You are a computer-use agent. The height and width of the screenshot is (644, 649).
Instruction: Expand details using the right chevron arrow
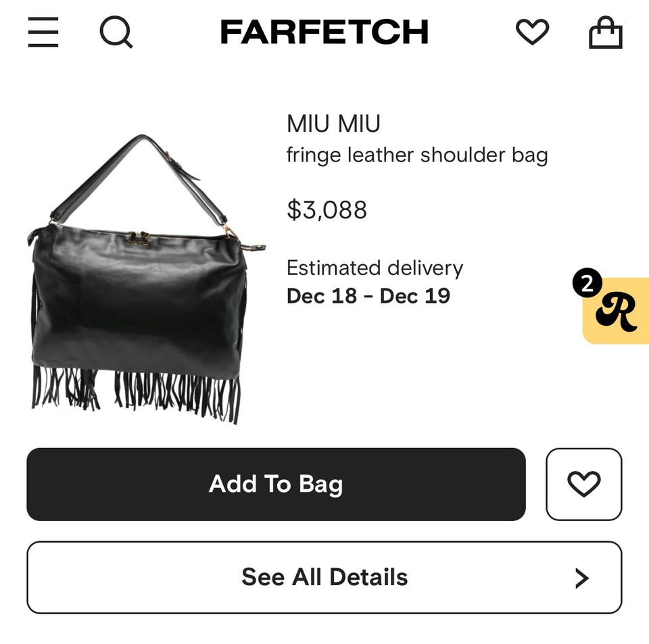(x=582, y=578)
